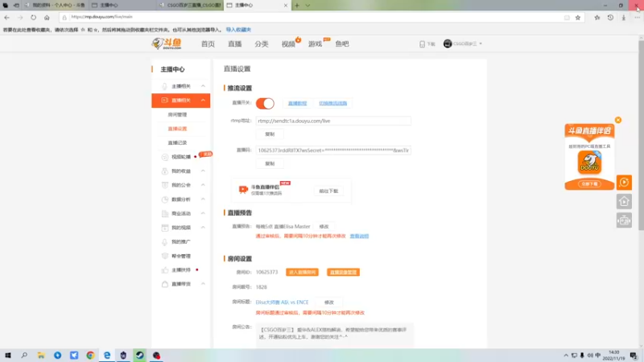
Task: Switch to the 个人中心 browser tab
Action: click(x=56, y=6)
